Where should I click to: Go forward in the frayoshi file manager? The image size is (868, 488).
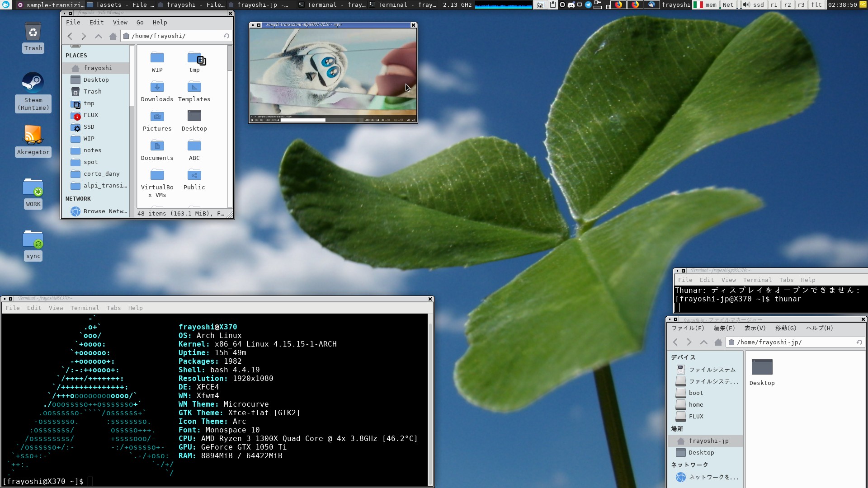(x=84, y=36)
